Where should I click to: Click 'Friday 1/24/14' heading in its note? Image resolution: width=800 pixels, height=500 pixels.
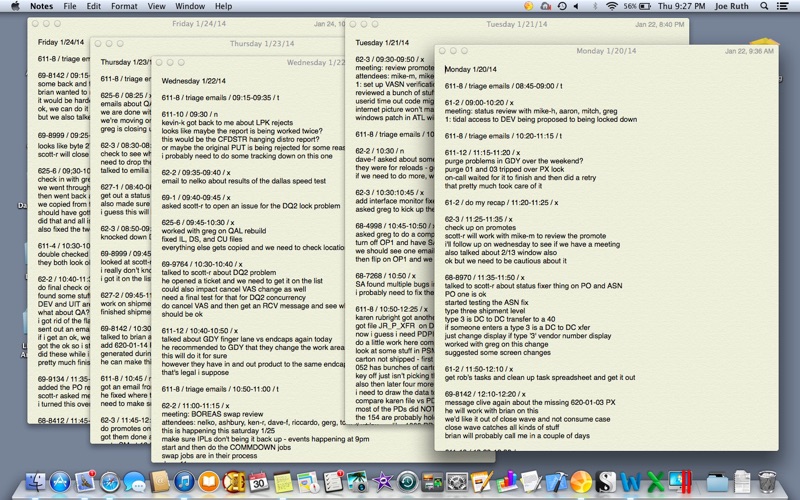click(x=61, y=42)
